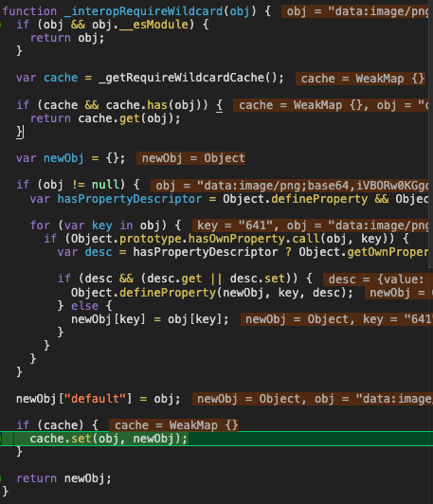The width and height of the screenshot is (433, 504).
Task: Click the 'newObj[key] = obj[key];' assignment
Action: click(150, 319)
